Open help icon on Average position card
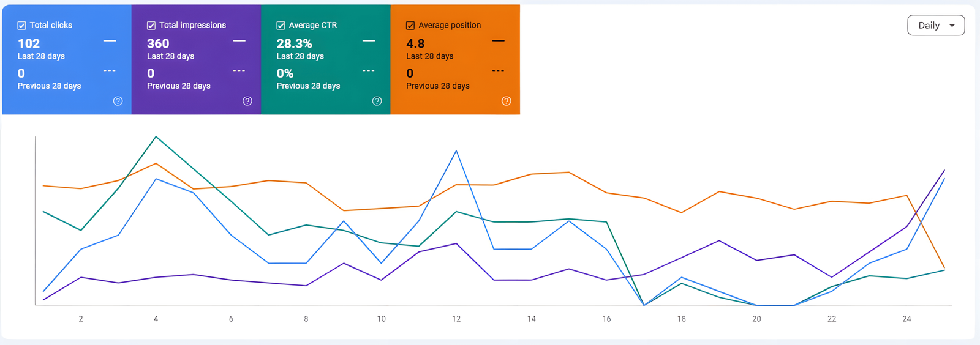 coord(507,101)
